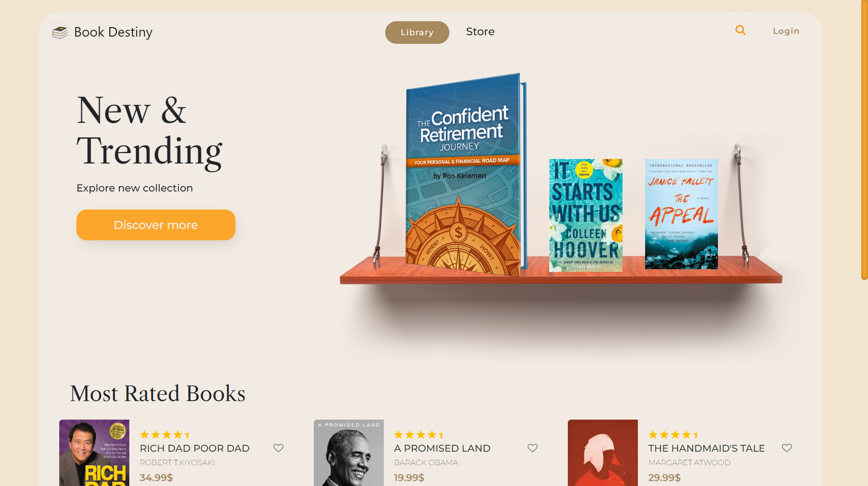868x486 pixels.
Task: Click the Book Destiny logo icon
Action: tap(60, 32)
